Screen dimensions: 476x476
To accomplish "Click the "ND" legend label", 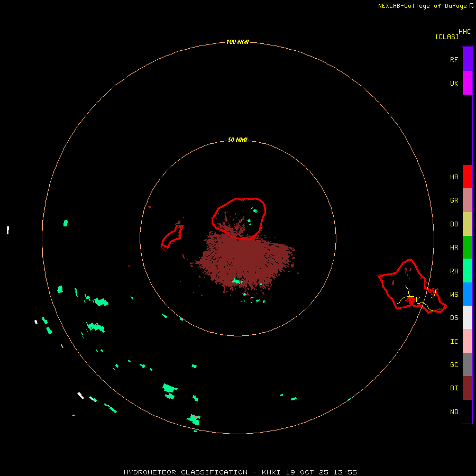I will pos(454,412).
